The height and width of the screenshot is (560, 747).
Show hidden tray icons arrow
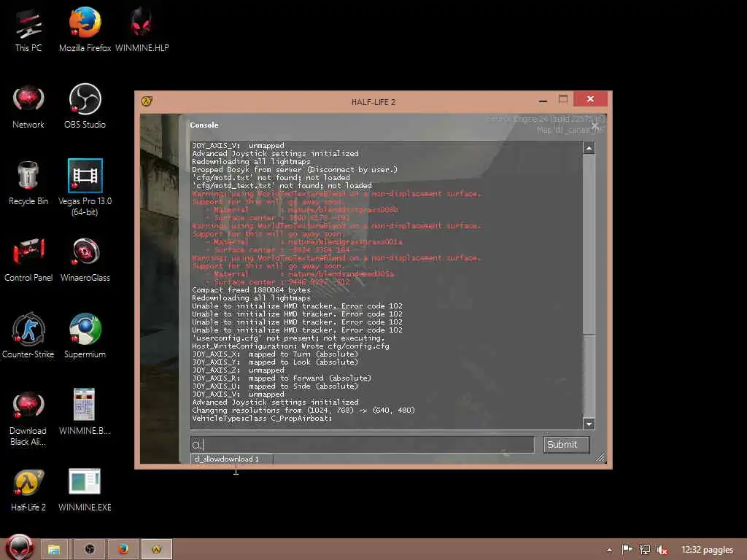pos(609,550)
